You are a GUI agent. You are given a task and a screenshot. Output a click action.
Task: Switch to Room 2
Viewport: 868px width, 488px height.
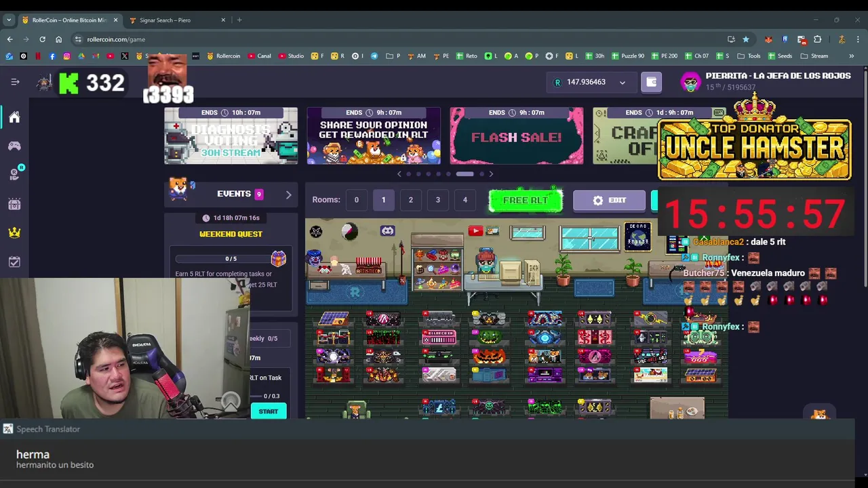(410, 200)
